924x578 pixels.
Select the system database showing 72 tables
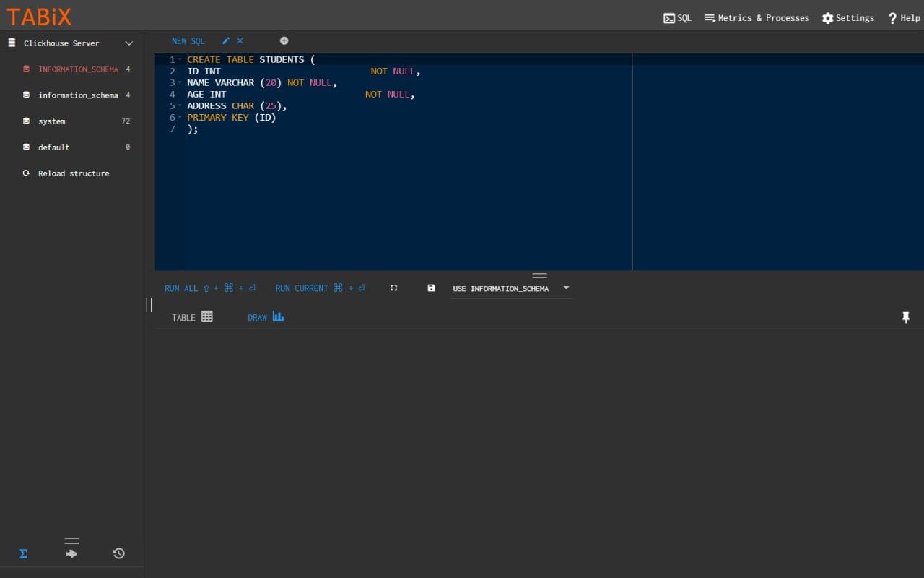pyautogui.click(x=51, y=121)
